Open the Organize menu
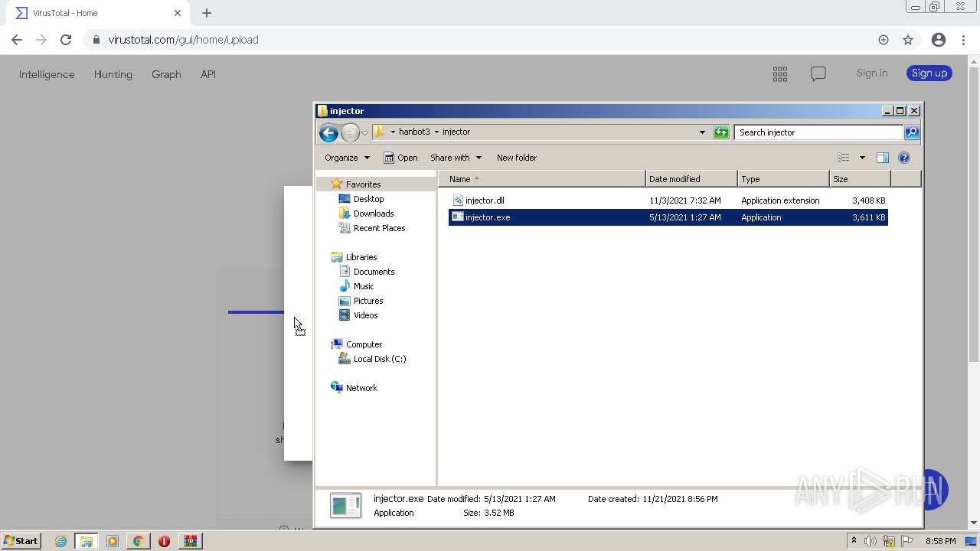Viewport: 980px width, 551px height. (347, 158)
